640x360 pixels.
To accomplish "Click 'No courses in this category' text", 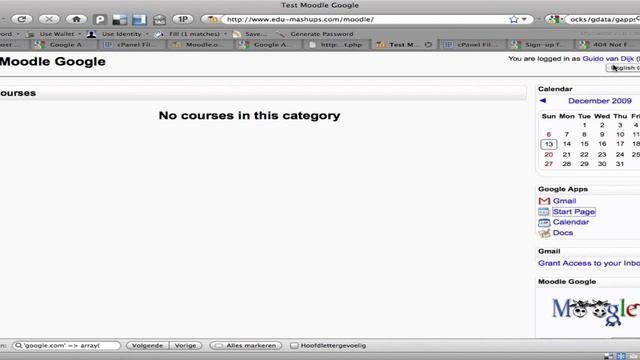I will pyautogui.click(x=249, y=116).
